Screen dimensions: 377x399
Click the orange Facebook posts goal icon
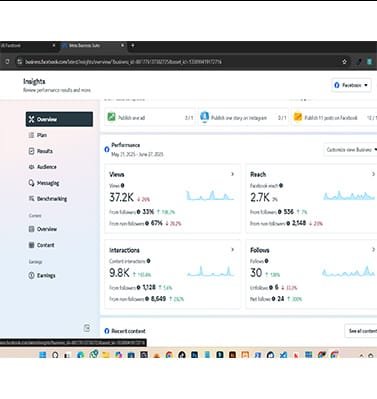(298, 117)
